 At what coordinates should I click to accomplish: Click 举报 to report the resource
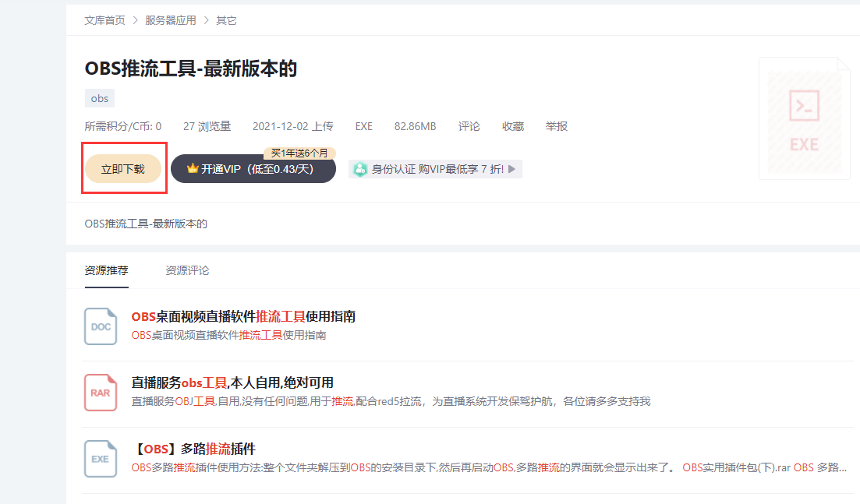coord(556,126)
